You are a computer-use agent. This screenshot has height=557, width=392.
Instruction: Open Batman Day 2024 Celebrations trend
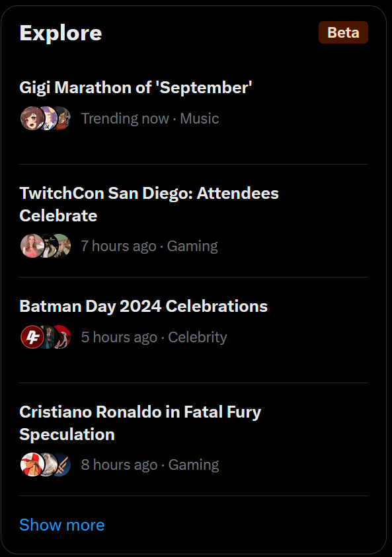pyautogui.click(x=143, y=306)
